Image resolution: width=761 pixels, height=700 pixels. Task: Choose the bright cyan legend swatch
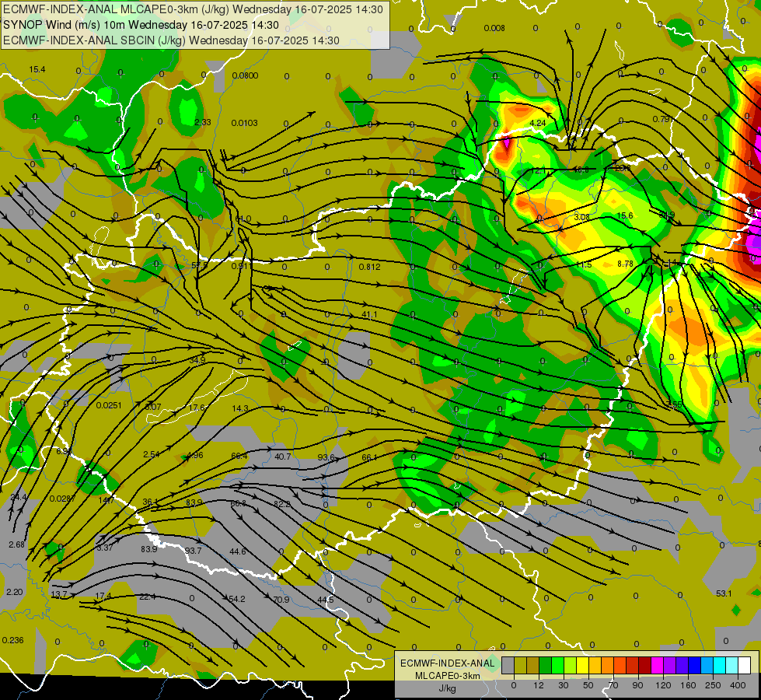pos(719,666)
